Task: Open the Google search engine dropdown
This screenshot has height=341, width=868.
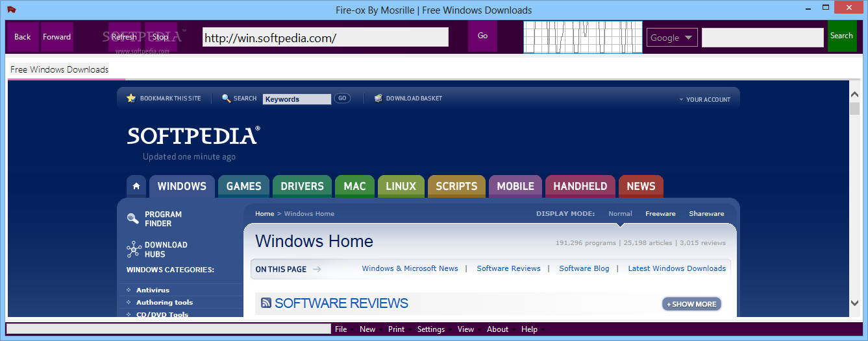Action: pos(672,38)
